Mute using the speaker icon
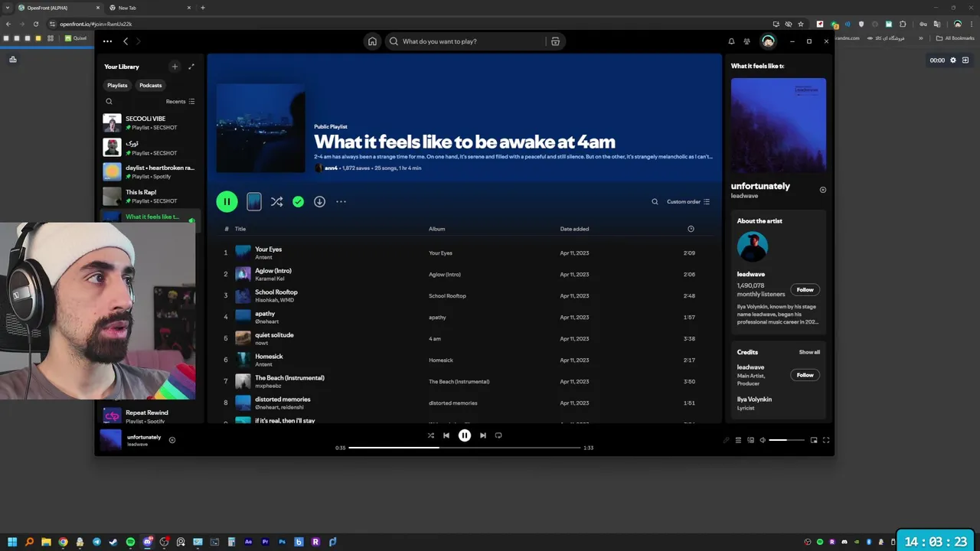Image resolution: width=980 pixels, height=551 pixels. [763, 440]
